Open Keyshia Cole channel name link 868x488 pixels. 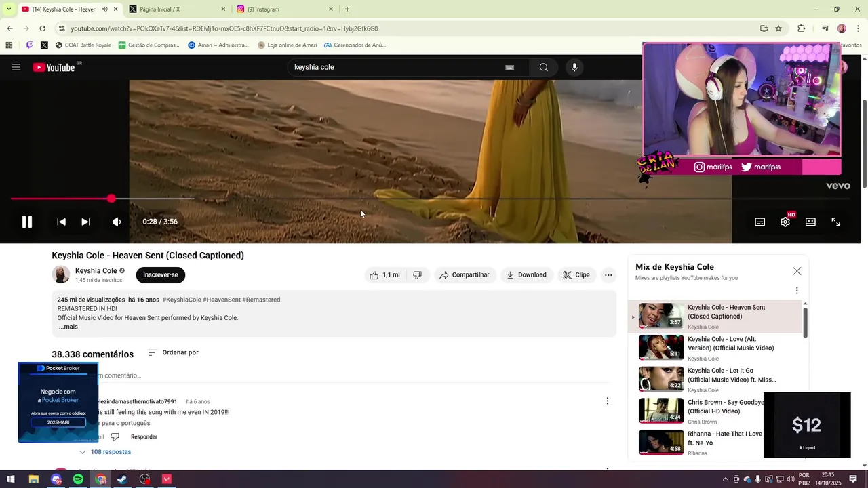[x=96, y=270]
